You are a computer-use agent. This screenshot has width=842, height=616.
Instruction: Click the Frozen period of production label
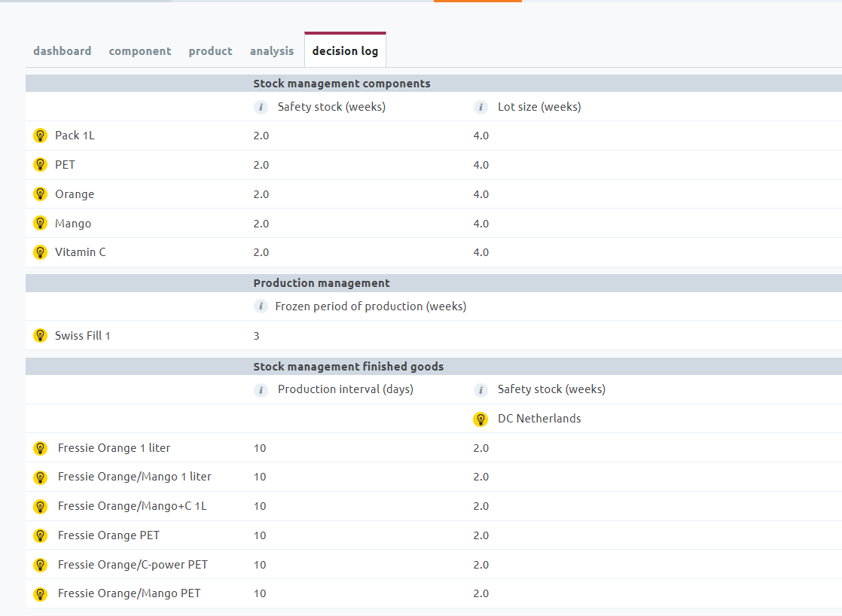pyautogui.click(x=371, y=306)
